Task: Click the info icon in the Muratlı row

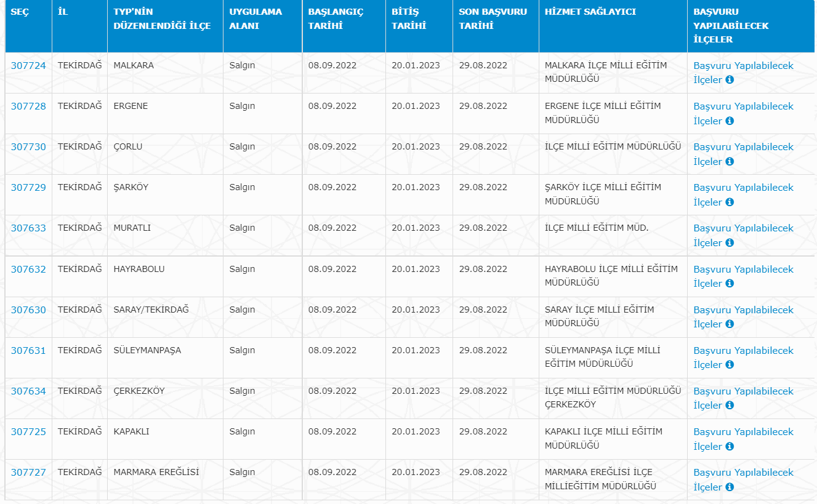Action: [x=730, y=243]
